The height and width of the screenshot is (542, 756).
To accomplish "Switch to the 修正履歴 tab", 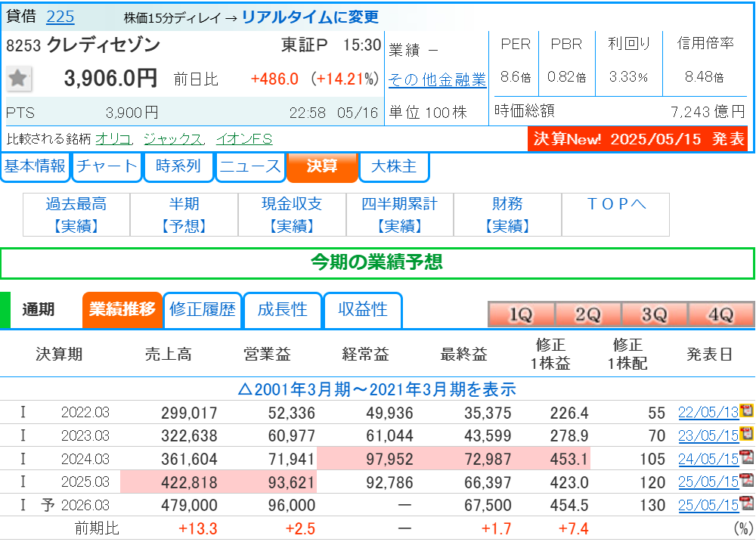I will tap(203, 310).
